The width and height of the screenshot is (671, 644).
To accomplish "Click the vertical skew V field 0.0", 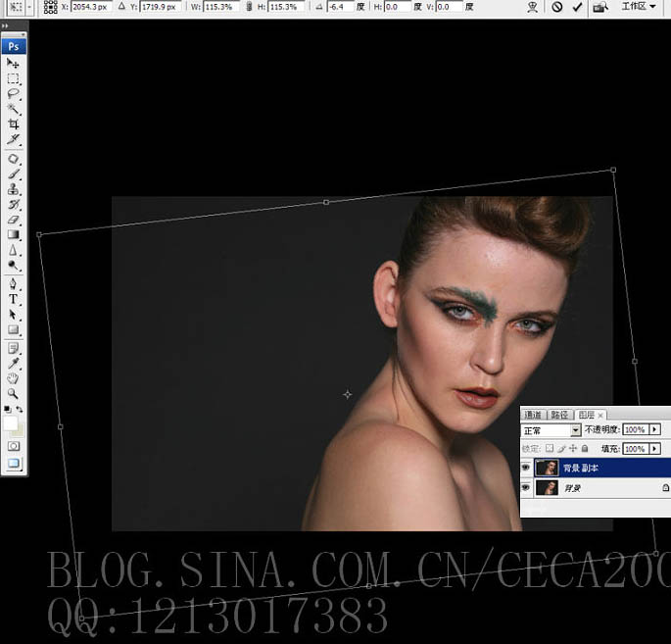I will [450, 7].
